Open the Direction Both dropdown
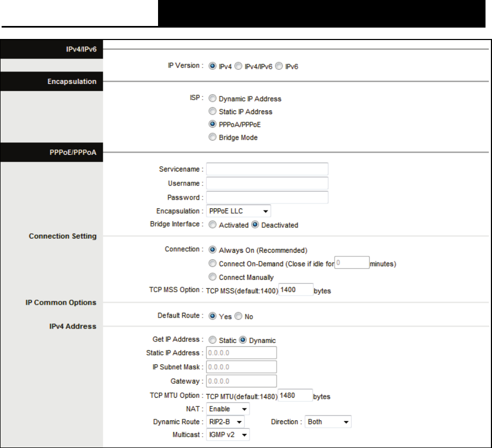492x448 pixels. (x=328, y=422)
